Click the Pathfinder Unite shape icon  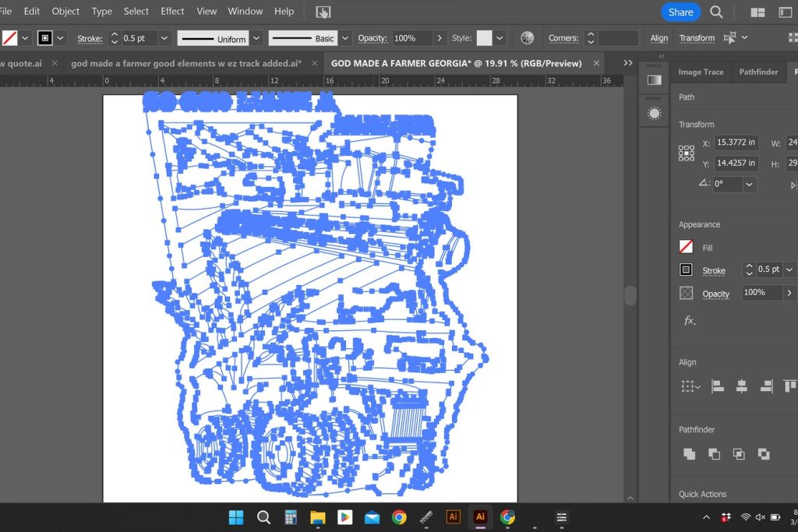689,453
